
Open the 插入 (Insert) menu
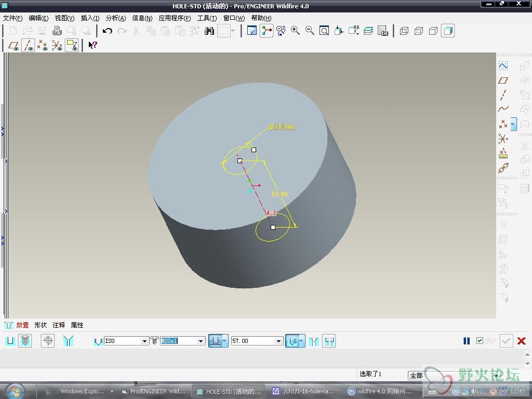coord(90,18)
